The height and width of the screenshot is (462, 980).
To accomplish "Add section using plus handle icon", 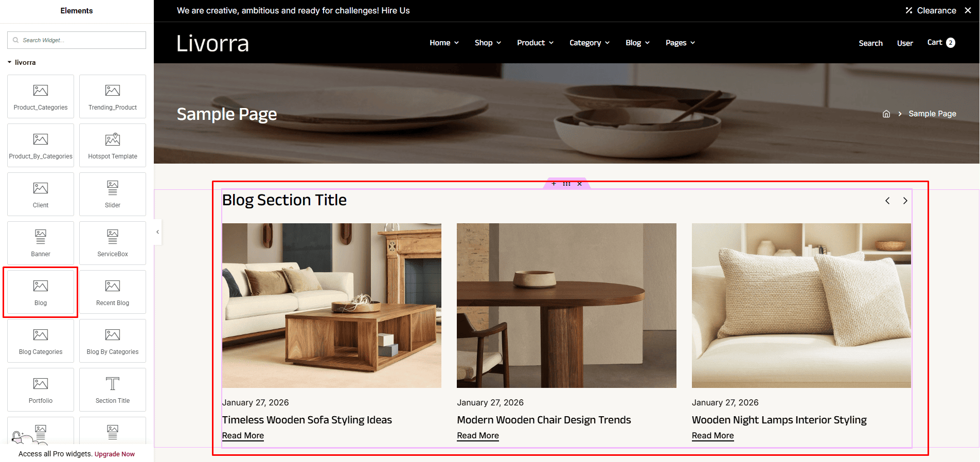I will click(554, 184).
